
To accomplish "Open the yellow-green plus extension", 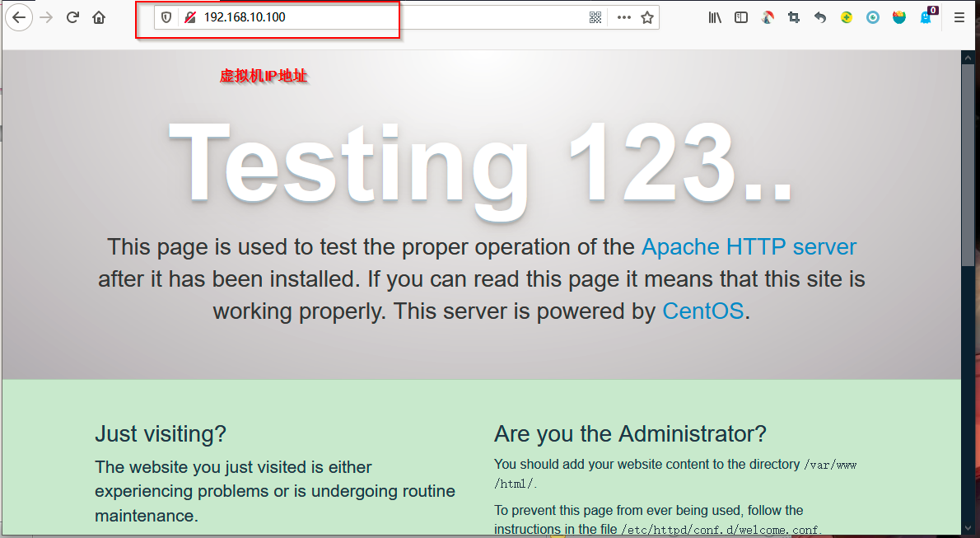I will [x=847, y=17].
